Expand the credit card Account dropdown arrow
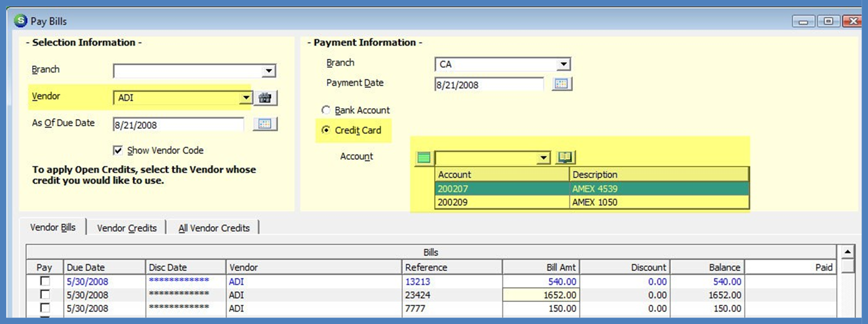This screenshot has width=868, height=324. (544, 158)
